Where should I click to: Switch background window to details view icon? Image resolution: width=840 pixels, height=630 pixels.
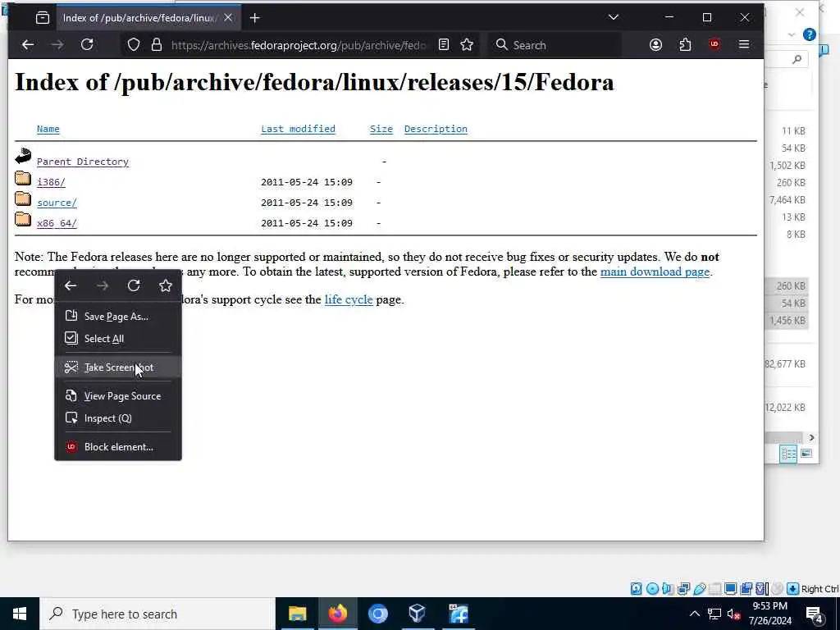tap(788, 454)
